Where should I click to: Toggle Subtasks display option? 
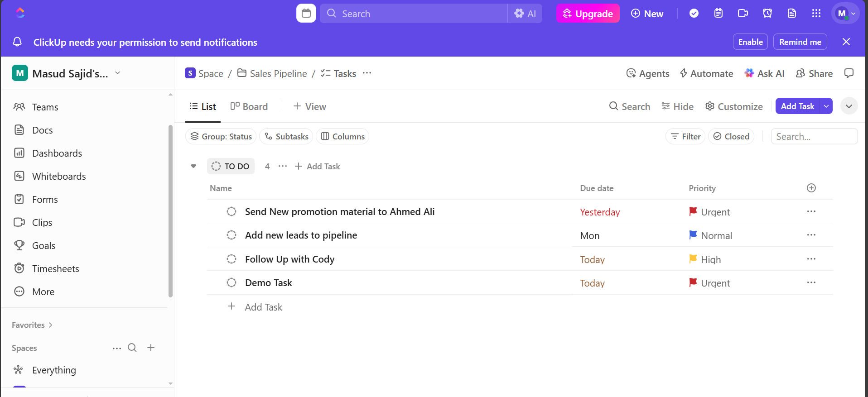(286, 136)
